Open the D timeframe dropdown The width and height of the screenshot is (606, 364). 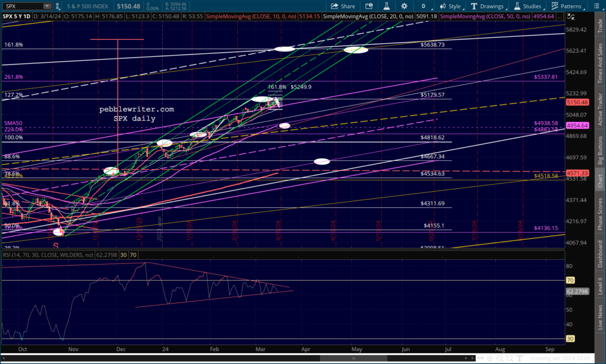tap(424, 6)
